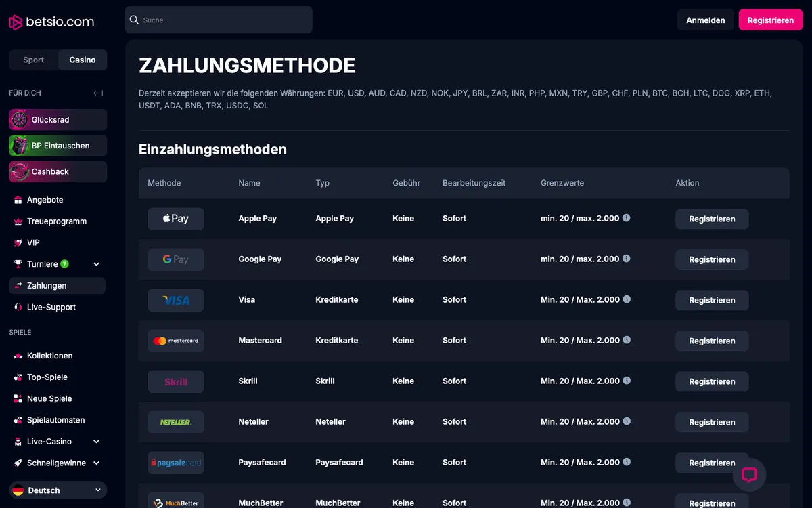Click the info icon in Visa limits
This screenshot has width=812, height=508.
(x=627, y=299)
